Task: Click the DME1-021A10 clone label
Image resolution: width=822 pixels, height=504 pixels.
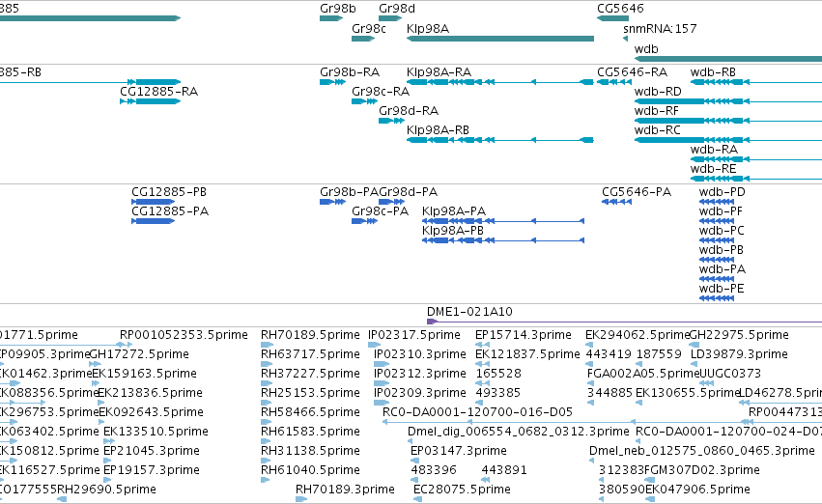Action: 469,312
